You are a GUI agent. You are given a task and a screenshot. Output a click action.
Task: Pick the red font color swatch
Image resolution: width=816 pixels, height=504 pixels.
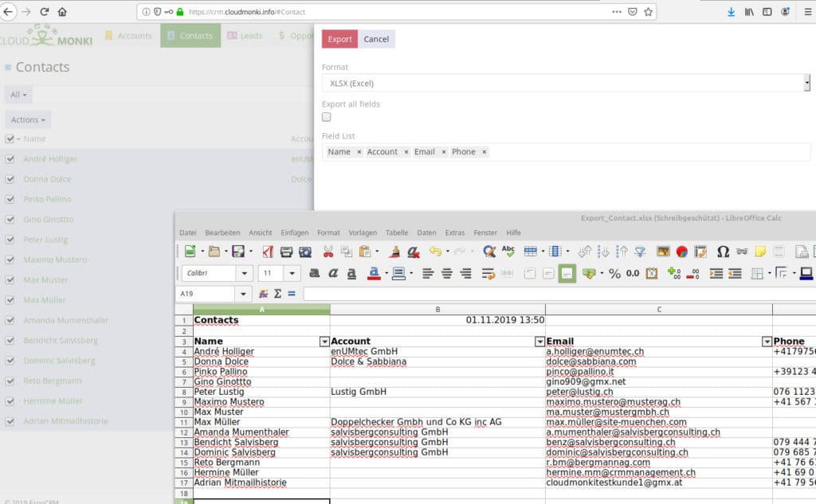pos(374,273)
